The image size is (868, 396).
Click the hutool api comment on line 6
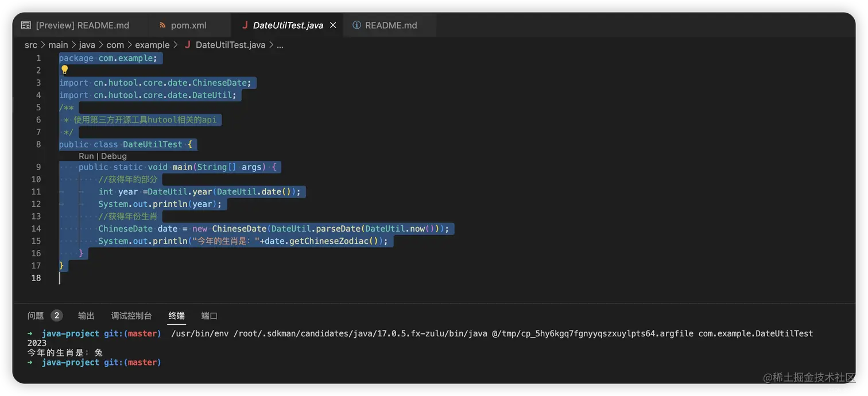coord(140,120)
